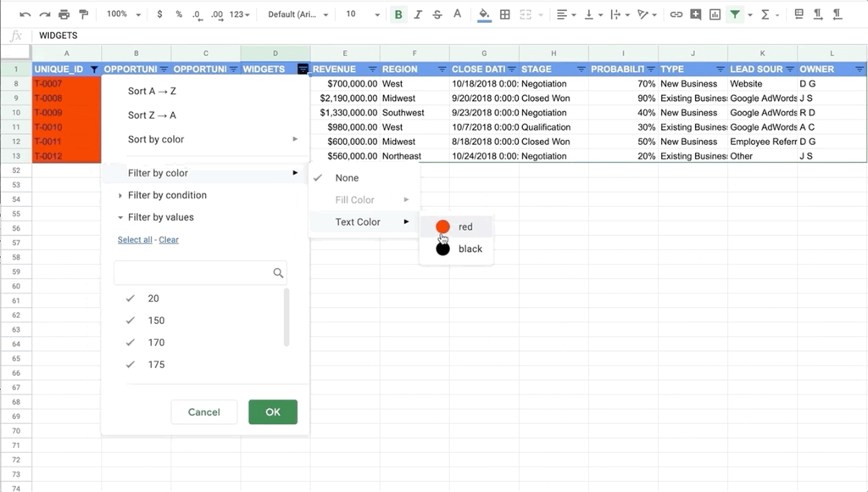Open the borders tool
The height and width of the screenshot is (492, 868).
pos(505,14)
